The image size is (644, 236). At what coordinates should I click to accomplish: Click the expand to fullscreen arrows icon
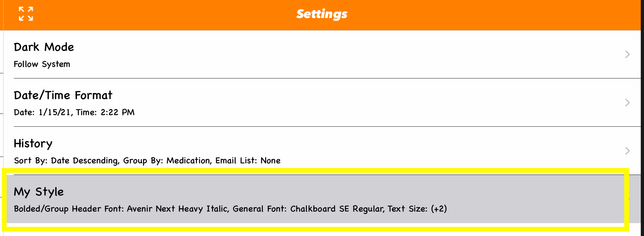[x=26, y=14]
